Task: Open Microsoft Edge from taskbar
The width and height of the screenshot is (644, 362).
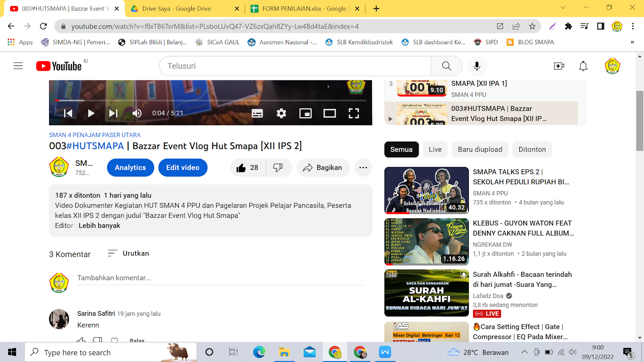Action: pyautogui.click(x=259, y=352)
